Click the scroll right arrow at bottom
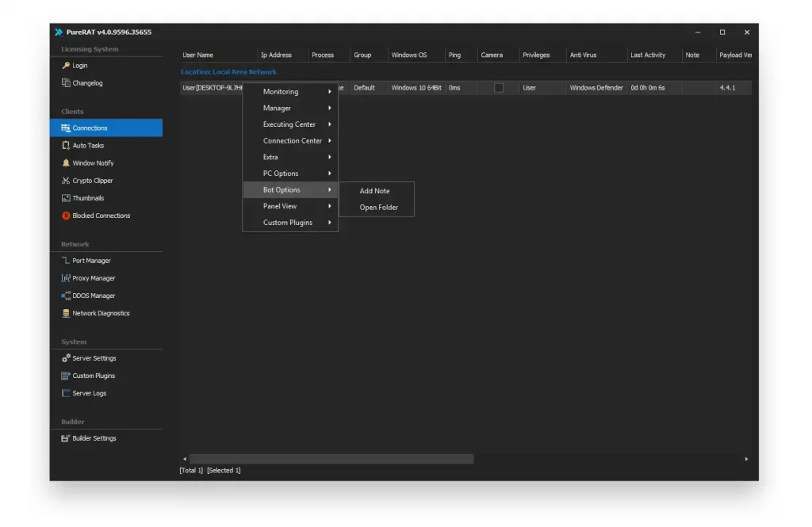Image resolution: width=812 pixels, height=527 pixels. point(746,459)
